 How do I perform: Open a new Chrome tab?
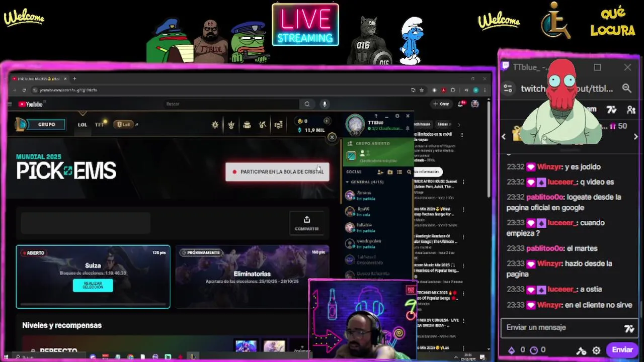coord(74,79)
